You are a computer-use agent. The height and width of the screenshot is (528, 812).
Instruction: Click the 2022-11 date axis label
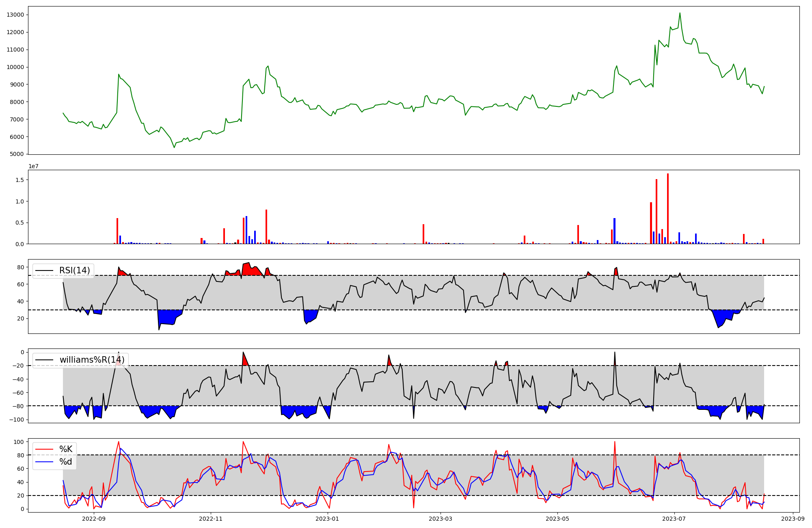click(x=211, y=519)
